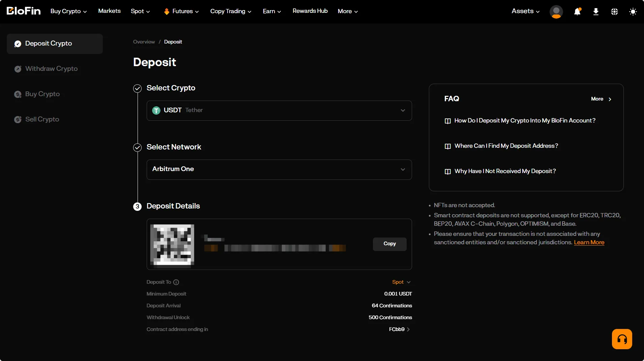The width and height of the screenshot is (644, 361).
Task: Click the Select Network step checkmark
Action: point(137,147)
